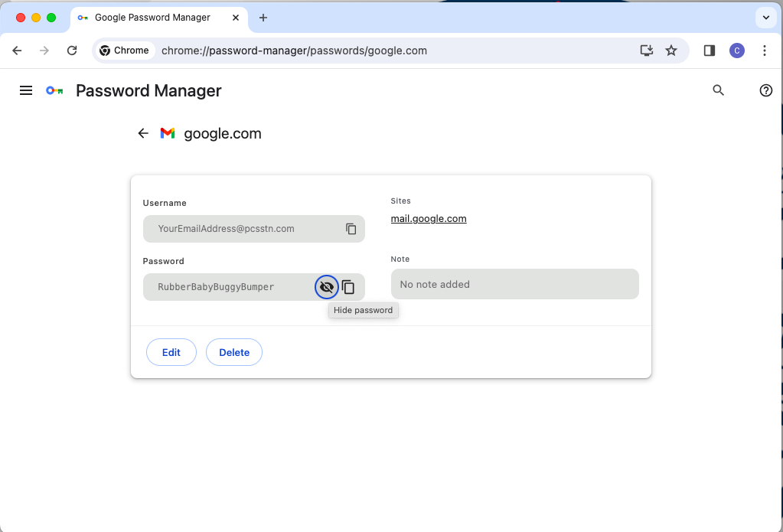Click the browser forward arrow

tap(44, 51)
